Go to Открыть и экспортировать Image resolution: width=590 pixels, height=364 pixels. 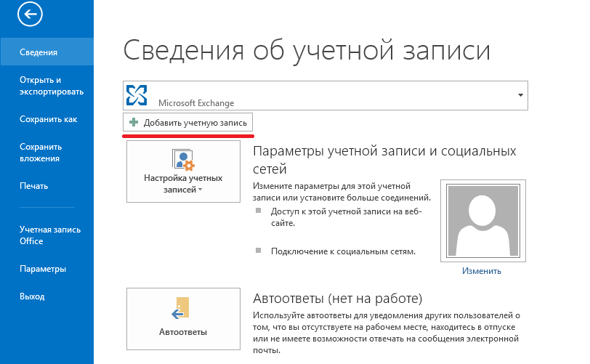(x=51, y=86)
